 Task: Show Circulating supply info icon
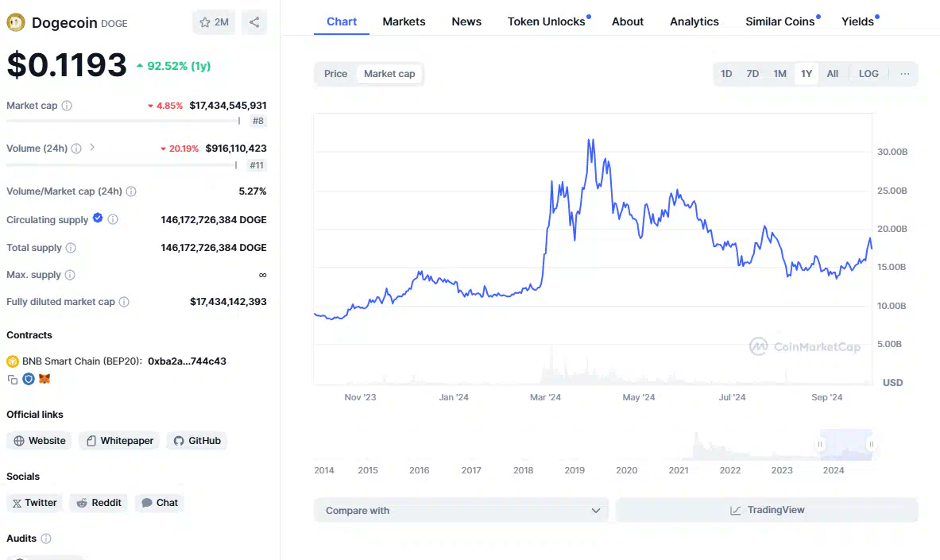coord(113,219)
